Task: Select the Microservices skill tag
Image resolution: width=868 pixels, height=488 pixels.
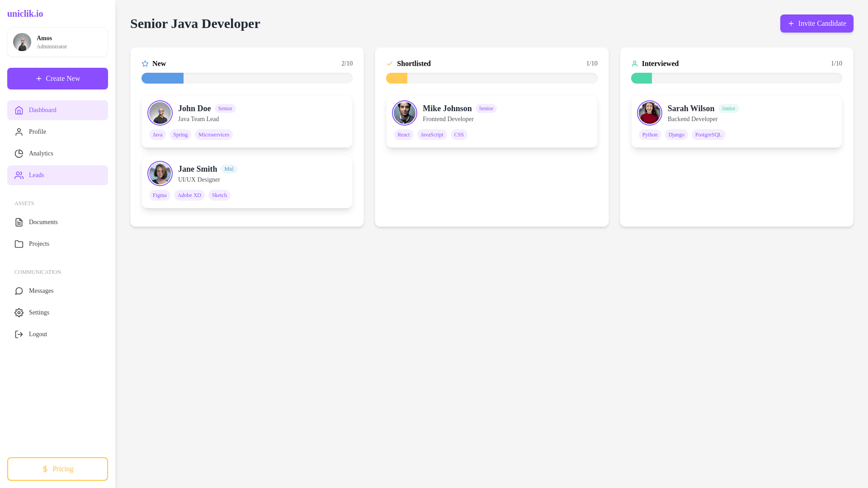Action: click(x=213, y=135)
